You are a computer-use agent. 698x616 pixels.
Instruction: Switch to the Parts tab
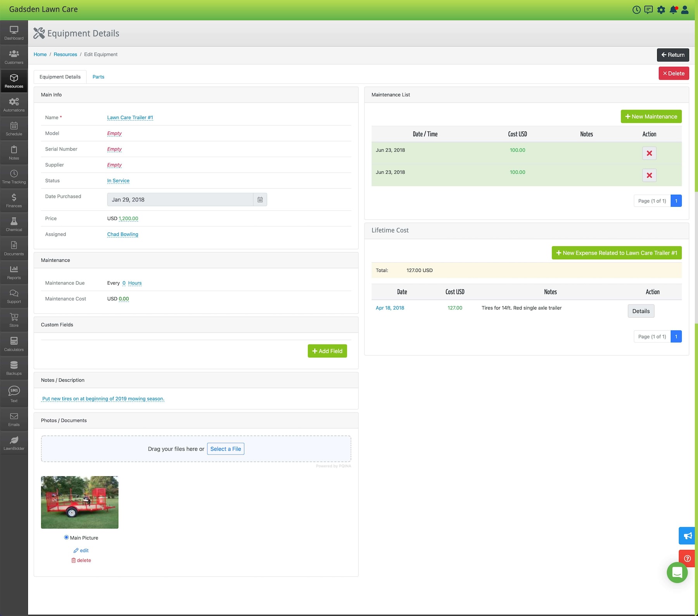[x=98, y=76]
